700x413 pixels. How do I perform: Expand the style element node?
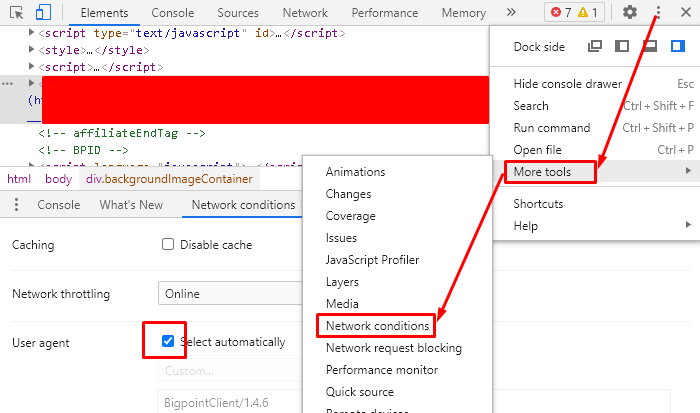pyautogui.click(x=31, y=49)
